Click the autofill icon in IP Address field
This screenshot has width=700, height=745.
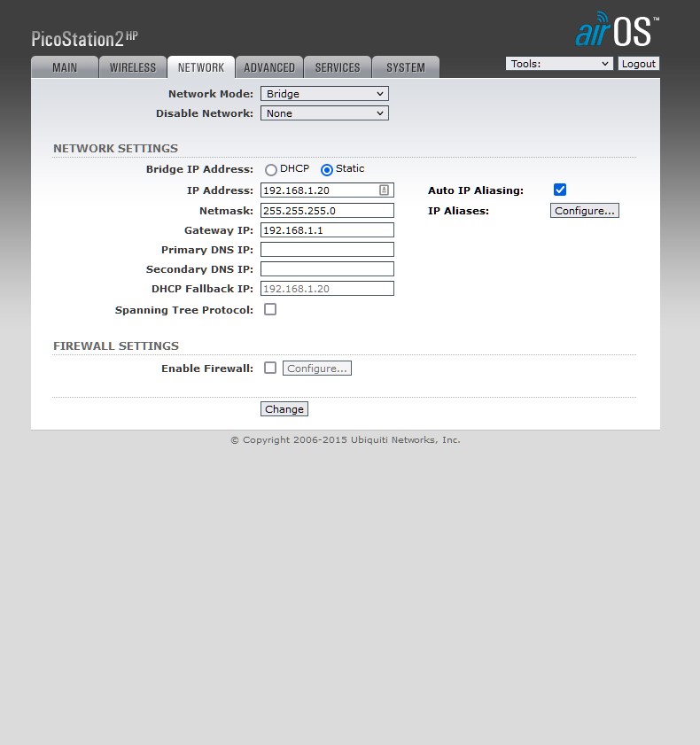point(384,190)
